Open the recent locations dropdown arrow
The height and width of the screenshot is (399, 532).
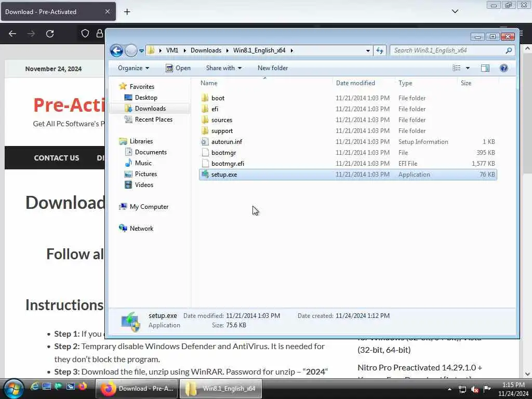[141, 51]
